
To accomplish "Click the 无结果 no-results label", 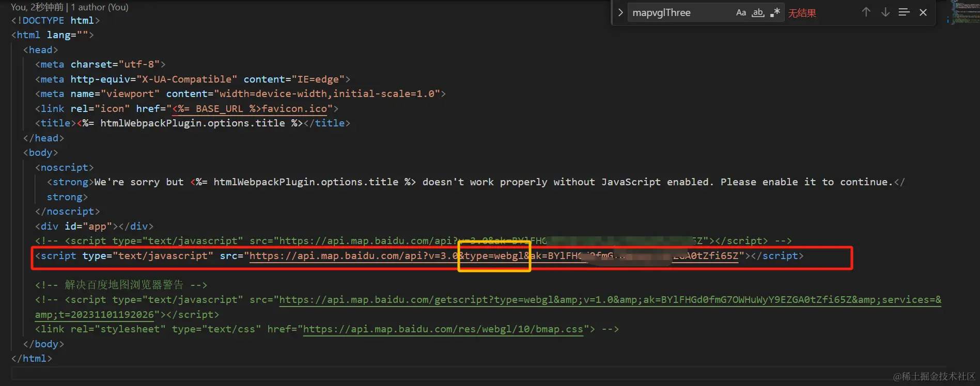I will 802,13.
